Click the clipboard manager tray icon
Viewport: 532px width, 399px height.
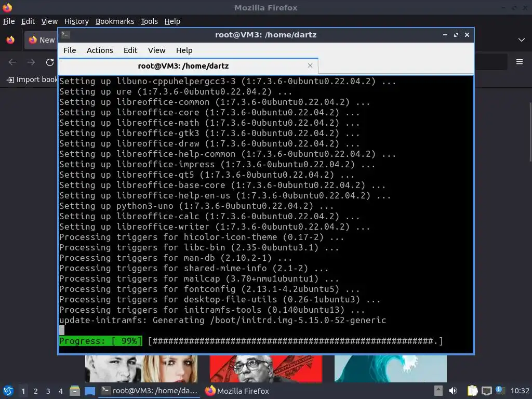tap(472, 391)
